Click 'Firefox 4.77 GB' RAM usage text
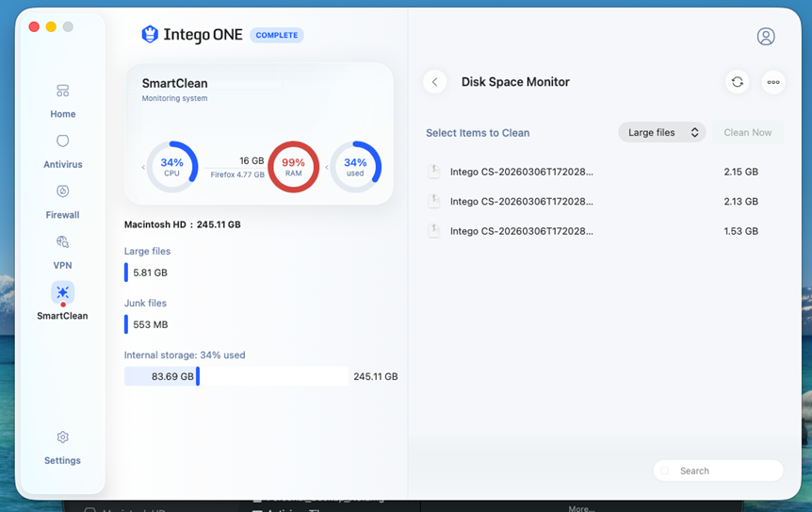 [x=237, y=174]
